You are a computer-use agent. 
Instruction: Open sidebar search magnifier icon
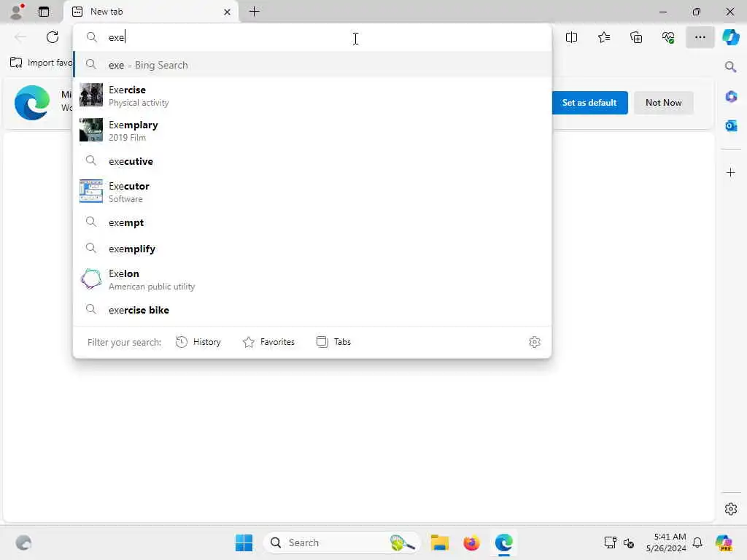730,66
